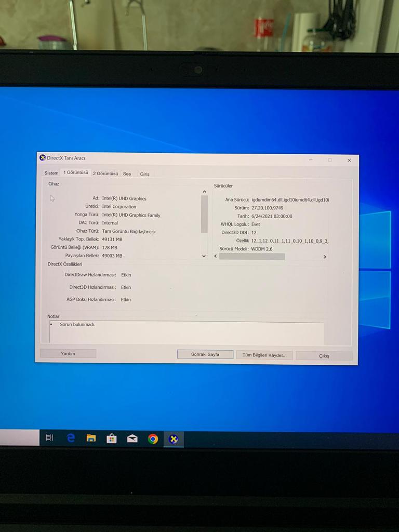The image size is (399, 532).
Task: Minimize the DirectX Tanı Aracı window
Action: click(311, 160)
